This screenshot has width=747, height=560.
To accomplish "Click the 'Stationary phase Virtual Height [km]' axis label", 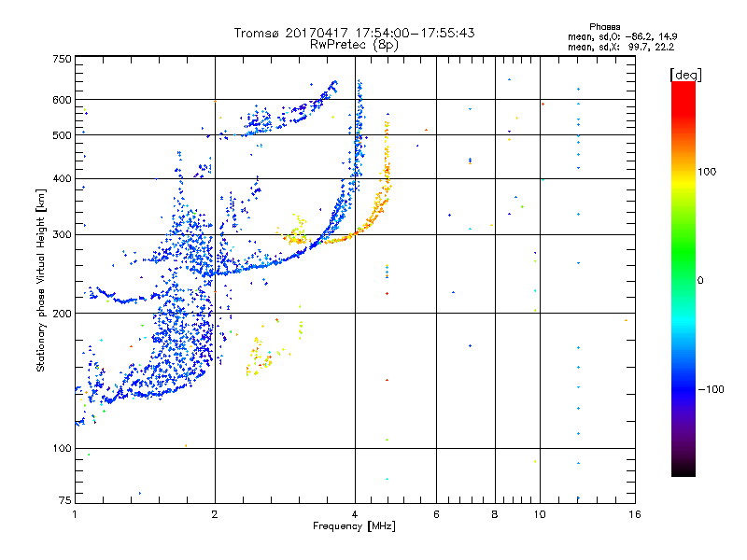I will [40, 280].
